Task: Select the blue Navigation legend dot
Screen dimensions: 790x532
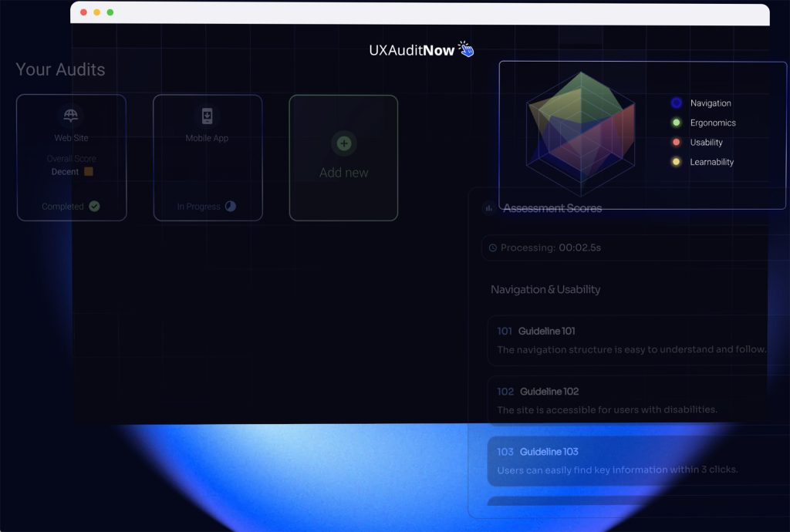Action: [x=676, y=103]
